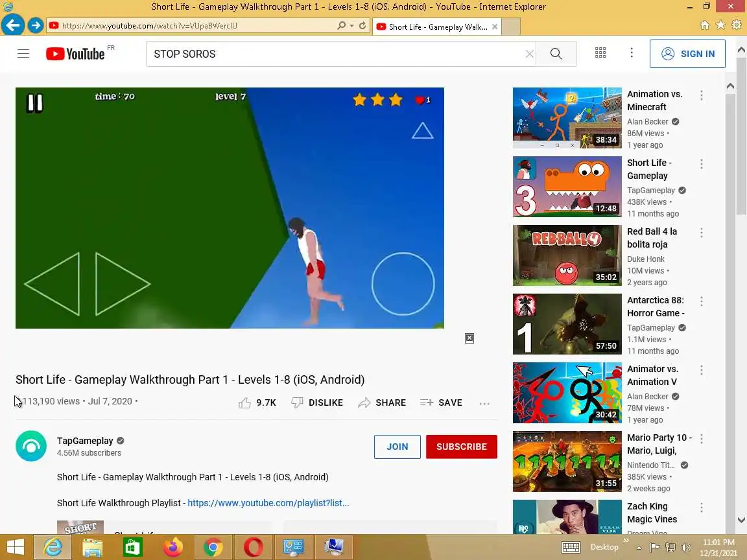Click the SIGN IN button
Image resolution: width=747 pixels, height=560 pixels.
pos(687,54)
